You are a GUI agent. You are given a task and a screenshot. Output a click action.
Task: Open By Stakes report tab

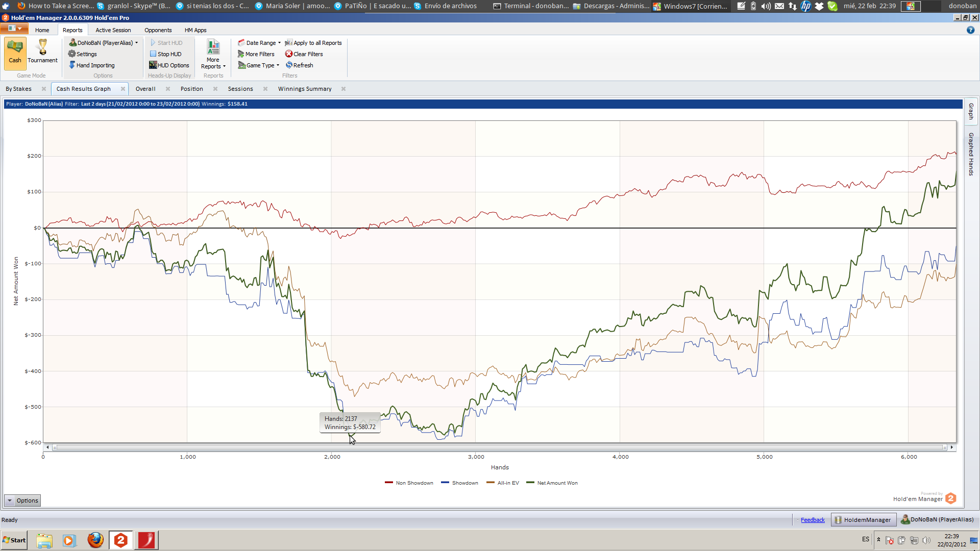click(x=19, y=89)
